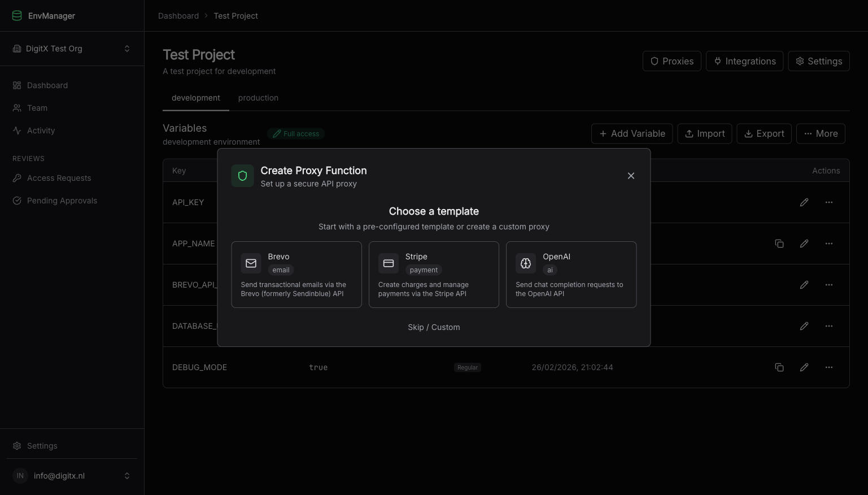This screenshot has height=495, width=868.
Task: Open the Integrations page button
Action: coord(744,61)
